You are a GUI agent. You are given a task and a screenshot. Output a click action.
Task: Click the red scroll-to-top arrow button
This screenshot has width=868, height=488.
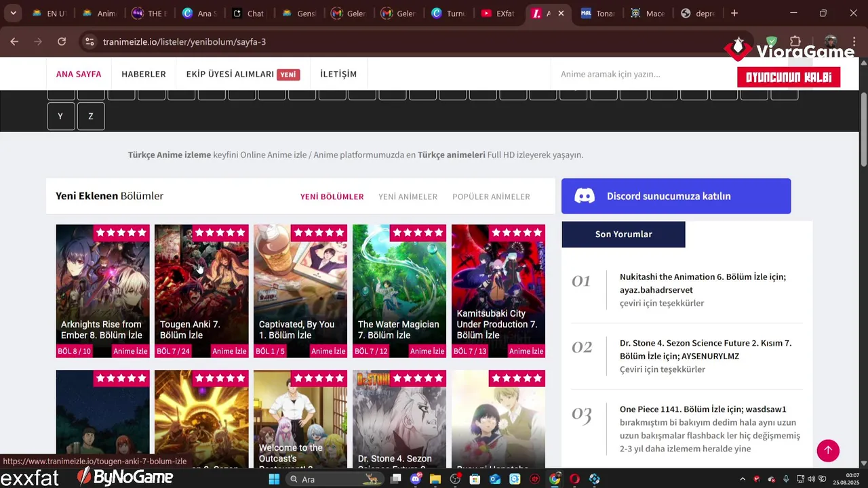pyautogui.click(x=828, y=451)
